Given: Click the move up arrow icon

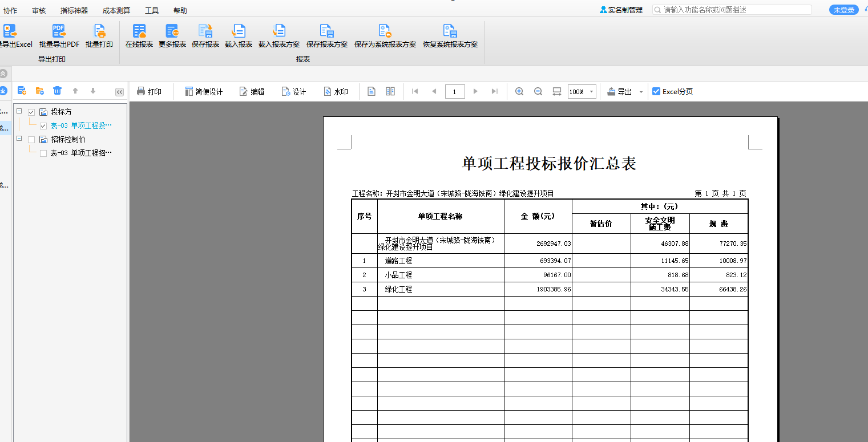Looking at the screenshot, I should point(75,91).
